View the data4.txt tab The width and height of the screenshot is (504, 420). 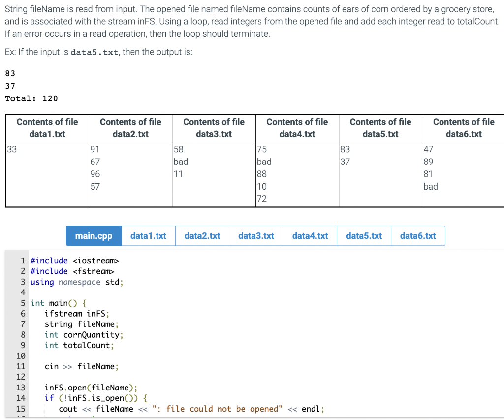310,235
